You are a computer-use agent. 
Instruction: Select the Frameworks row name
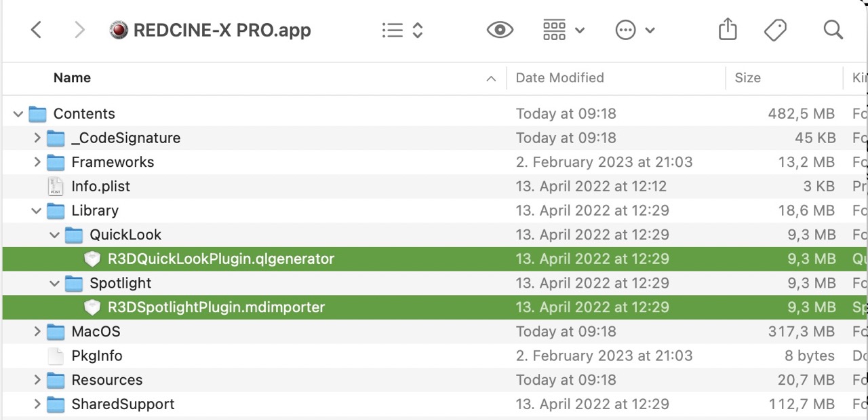click(x=113, y=162)
